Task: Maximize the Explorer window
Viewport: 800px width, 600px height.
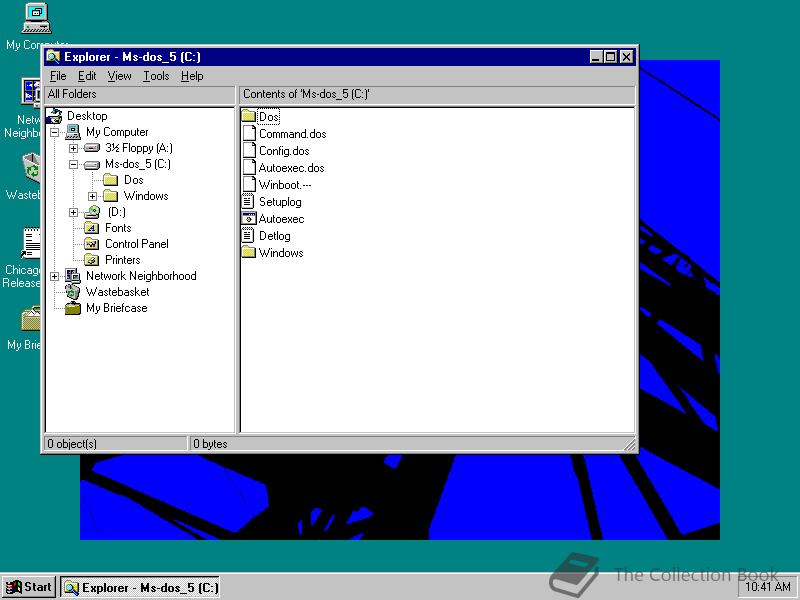Action: pyautogui.click(x=610, y=57)
